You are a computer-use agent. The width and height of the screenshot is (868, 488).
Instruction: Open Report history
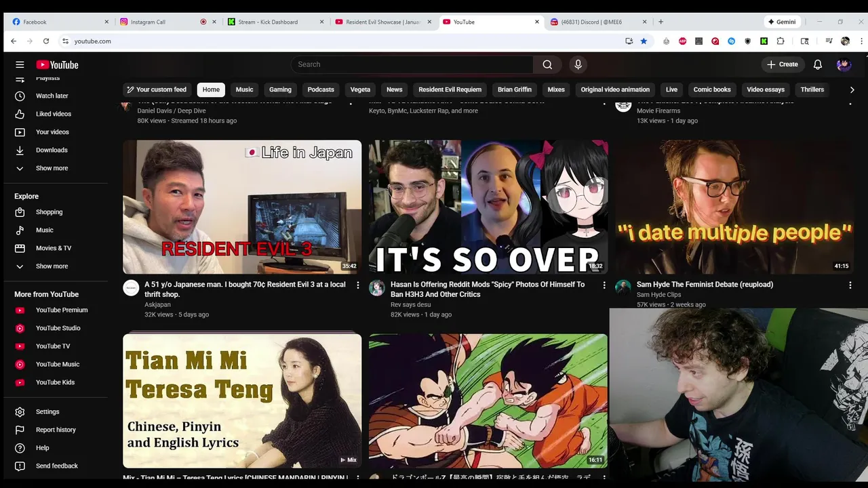pyautogui.click(x=55, y=430)
